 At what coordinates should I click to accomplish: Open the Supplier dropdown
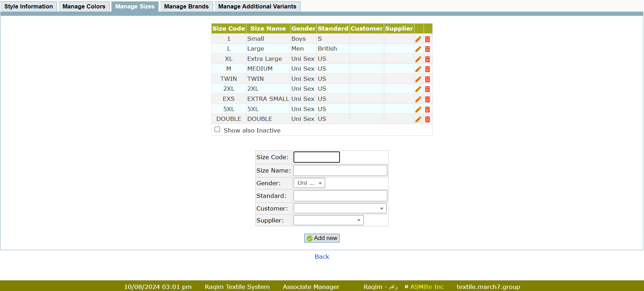pos(328,220)
